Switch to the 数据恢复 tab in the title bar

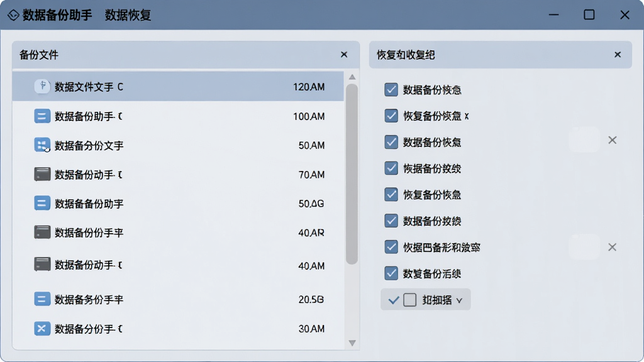128,15
